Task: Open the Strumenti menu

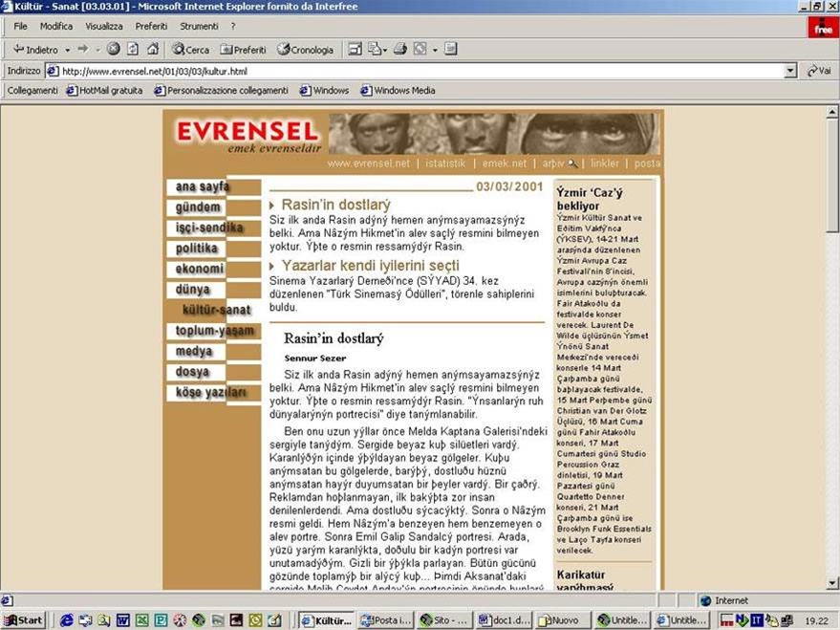Action: pos(199,26)
